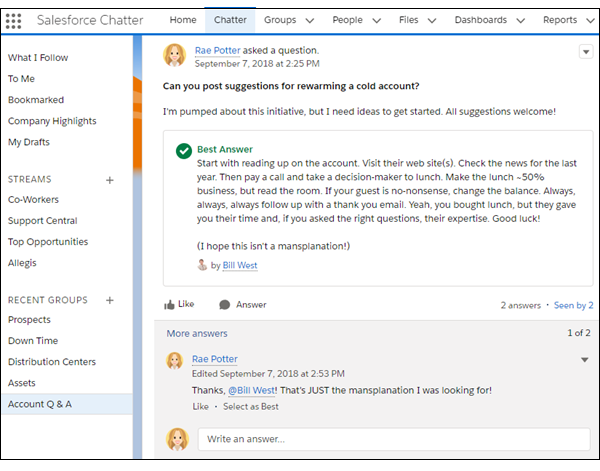Viewport: 600px width, 471px height.
Task: Click the More answers link
Action: (x=197, y=334)
